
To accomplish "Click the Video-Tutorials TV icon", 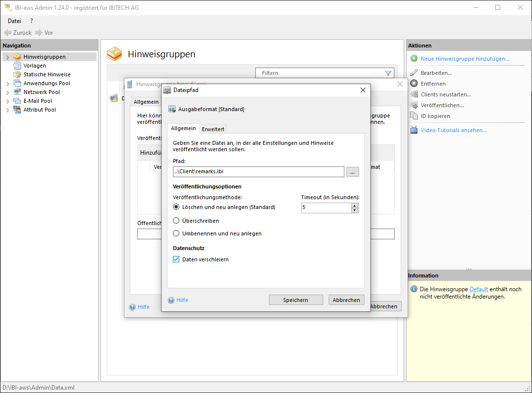I will click(x=414, y=130).
